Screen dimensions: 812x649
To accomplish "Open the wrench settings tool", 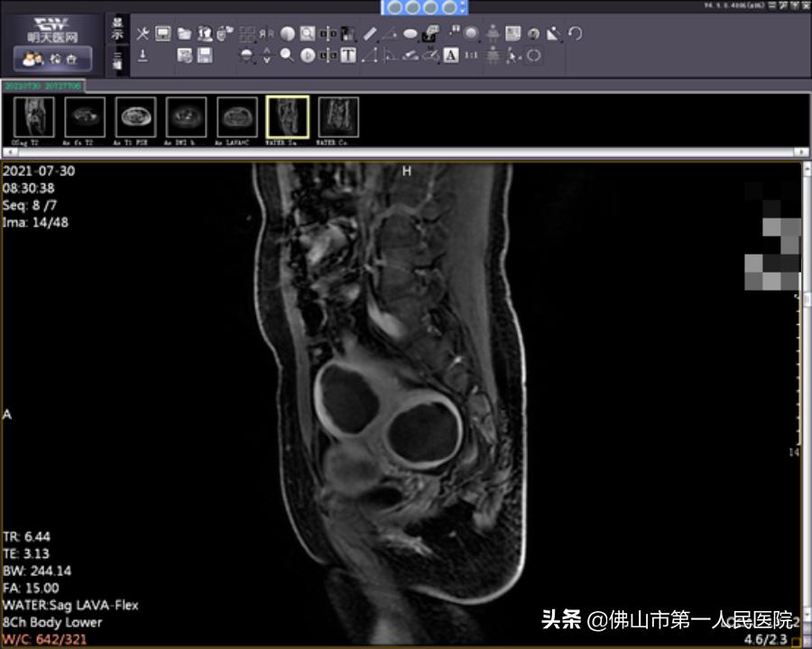I will [143, 33].
